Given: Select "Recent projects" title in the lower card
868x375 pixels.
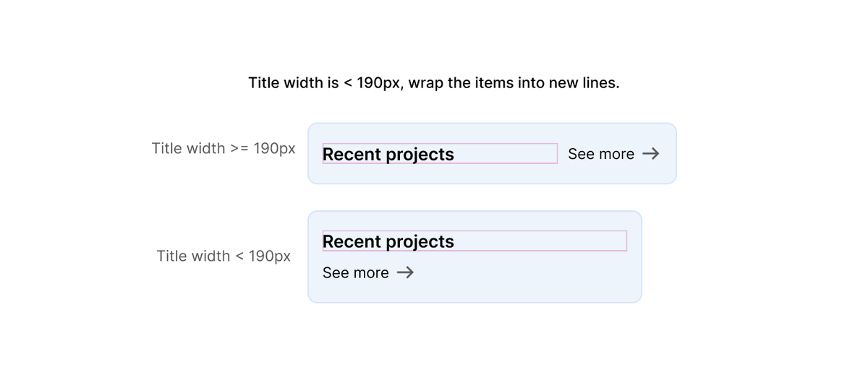Looking at the screenshot, I should click(x=388, y=241).
